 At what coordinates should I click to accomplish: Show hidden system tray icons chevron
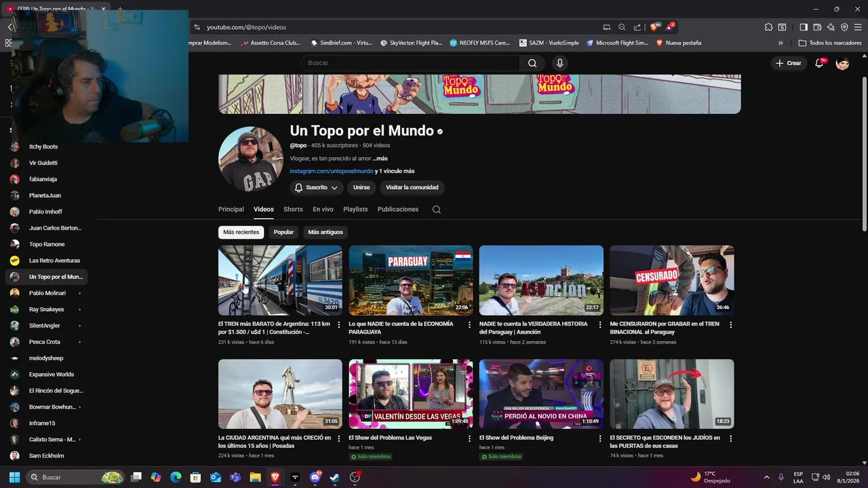pyautogui.click(x=766, y=477)
